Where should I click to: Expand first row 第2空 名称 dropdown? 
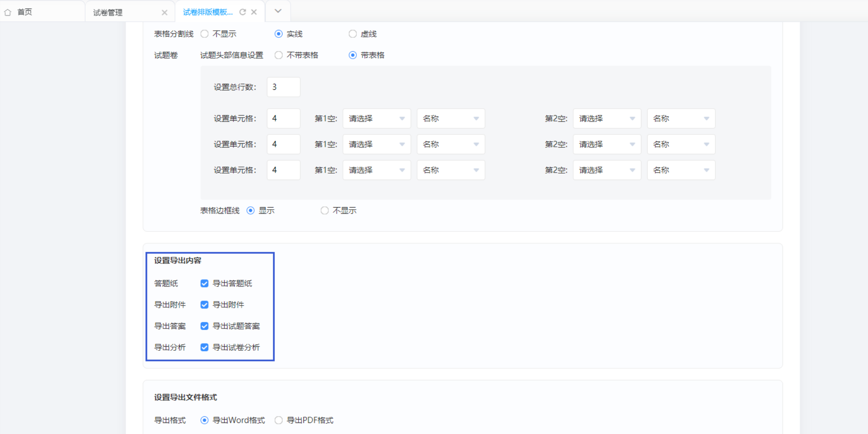(681, 119)
